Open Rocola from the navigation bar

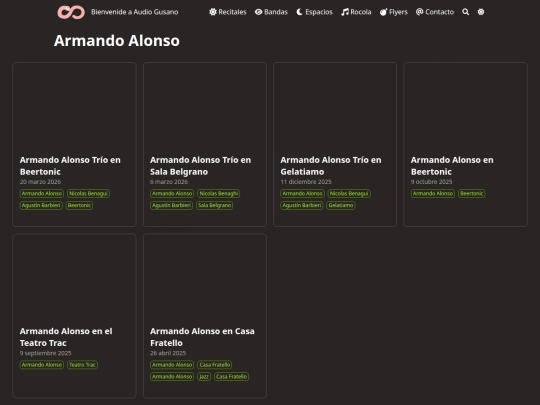pos(356,12)
